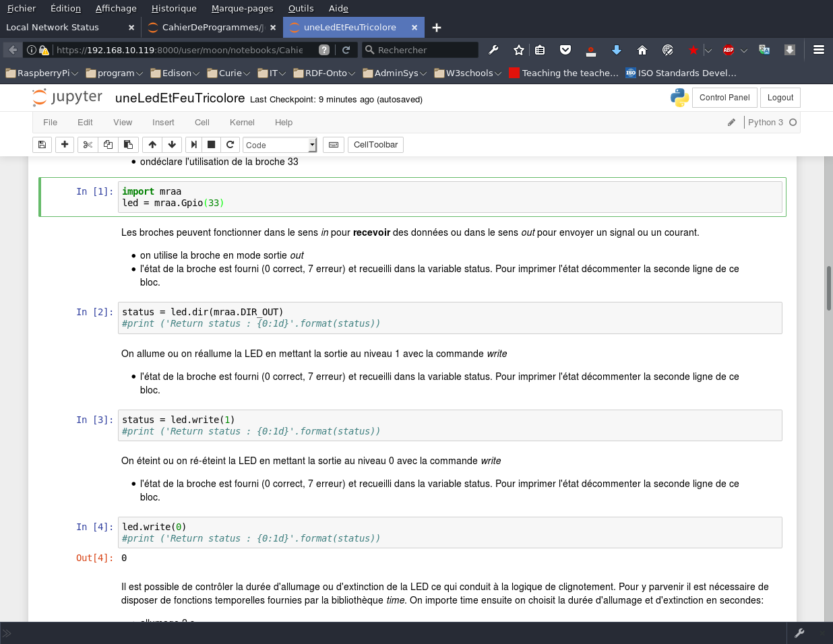Open the Kernel menu in Jupyter
Image resolution: width=833 pixels, height=644 pixels.
(242, 123)
